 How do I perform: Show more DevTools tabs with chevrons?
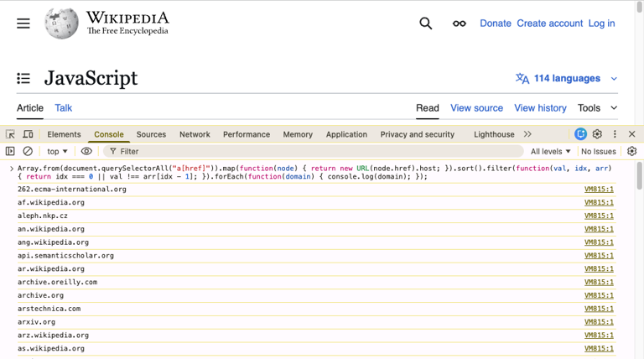[x=527, y=134]
